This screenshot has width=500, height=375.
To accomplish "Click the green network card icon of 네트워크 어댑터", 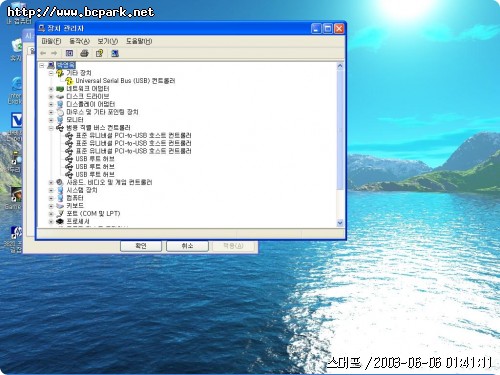I will 60,89.
